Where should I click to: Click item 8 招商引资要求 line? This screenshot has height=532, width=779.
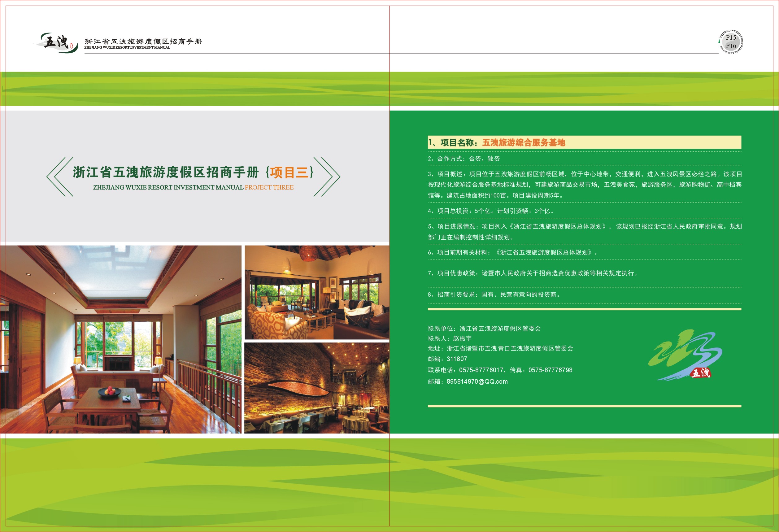point(494,295)
